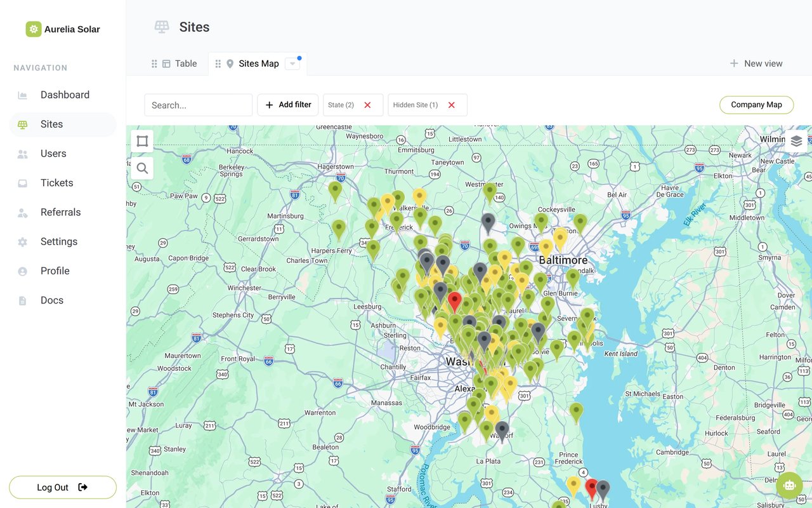Viewport: 812px width, 508px height.
Task: Click the gray pin near Owings Mills
Action: click(488, 223)
